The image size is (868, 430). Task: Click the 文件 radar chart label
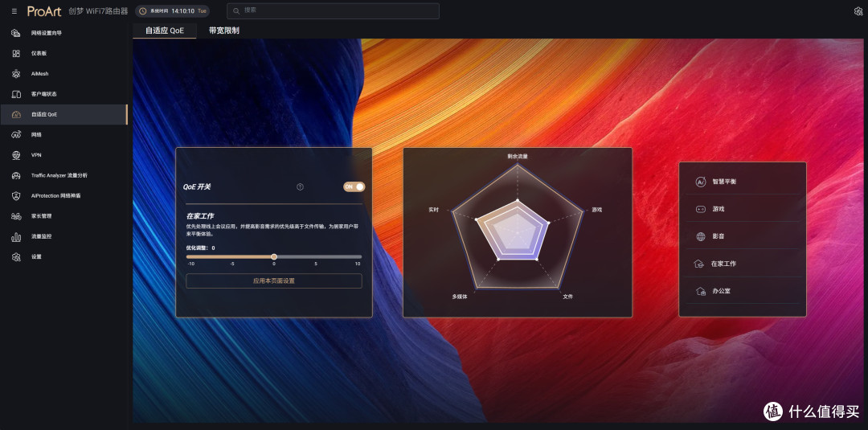tap(568, 297)
